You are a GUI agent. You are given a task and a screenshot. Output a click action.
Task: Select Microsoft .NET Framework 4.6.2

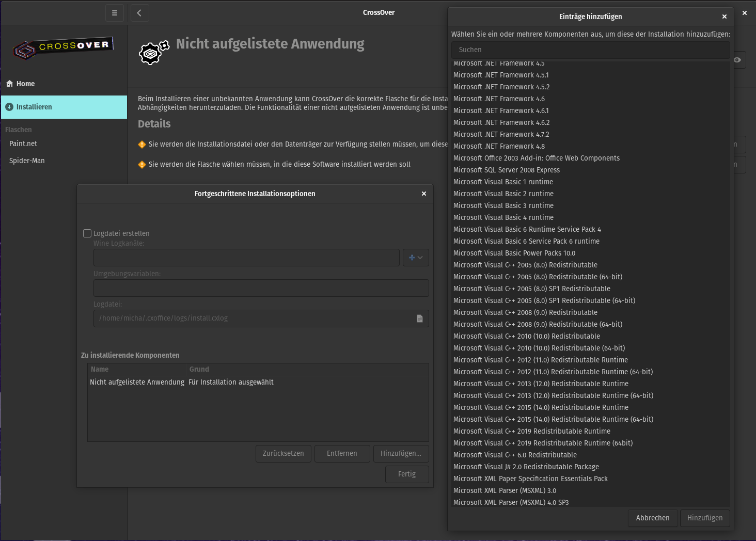pos(591,122)
